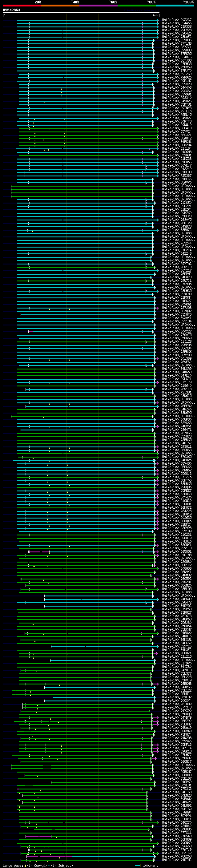Click the cyan ~100% identity legend bar
Screen dimensions: 197x868
coord(175,6)
